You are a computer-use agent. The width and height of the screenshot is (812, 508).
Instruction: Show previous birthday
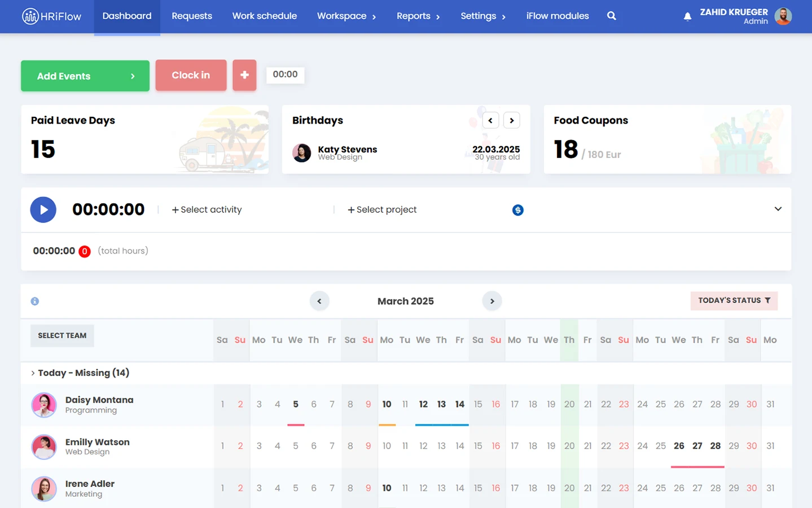pyautogui.click(x=490, y=120)
